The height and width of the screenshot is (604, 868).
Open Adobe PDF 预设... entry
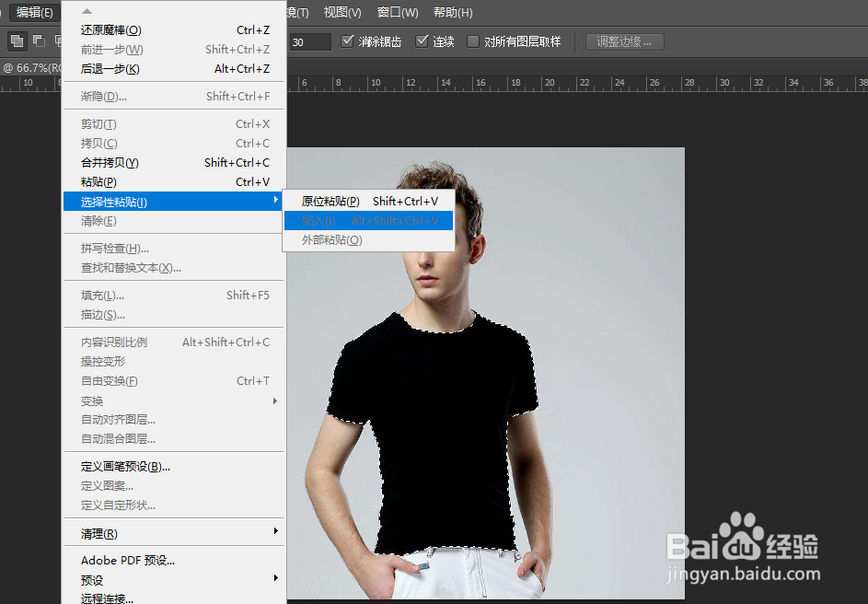click(x=174, y=561)
